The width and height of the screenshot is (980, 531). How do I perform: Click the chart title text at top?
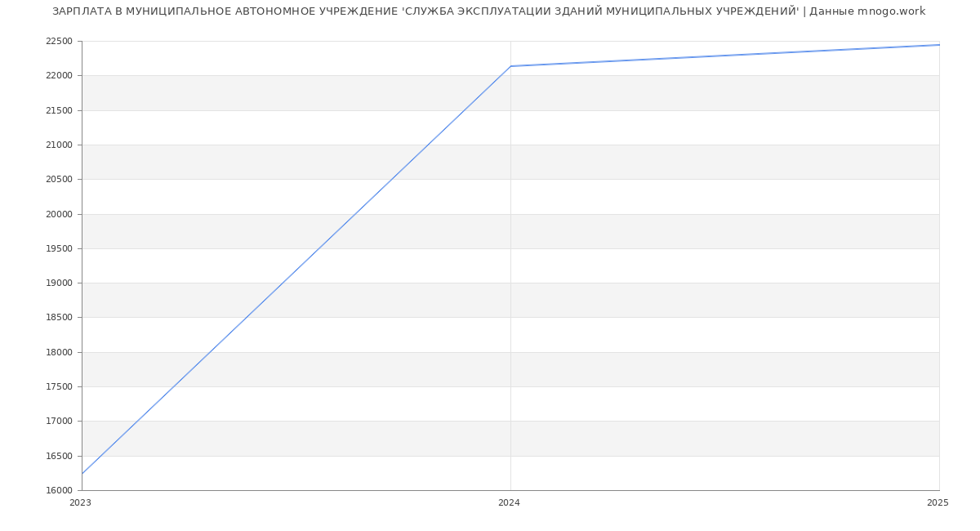point(488,11)
